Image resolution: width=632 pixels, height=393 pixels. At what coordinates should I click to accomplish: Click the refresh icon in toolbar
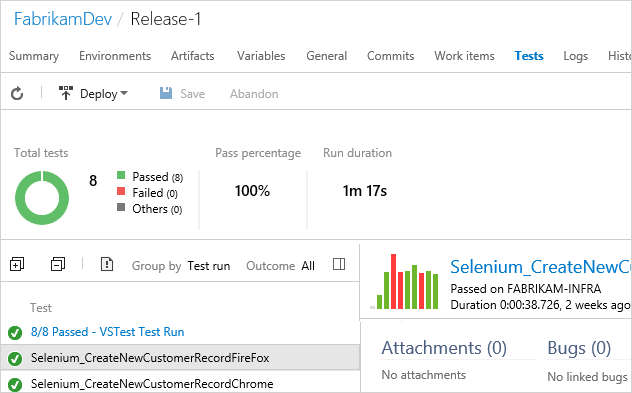(x=17, y=94)
